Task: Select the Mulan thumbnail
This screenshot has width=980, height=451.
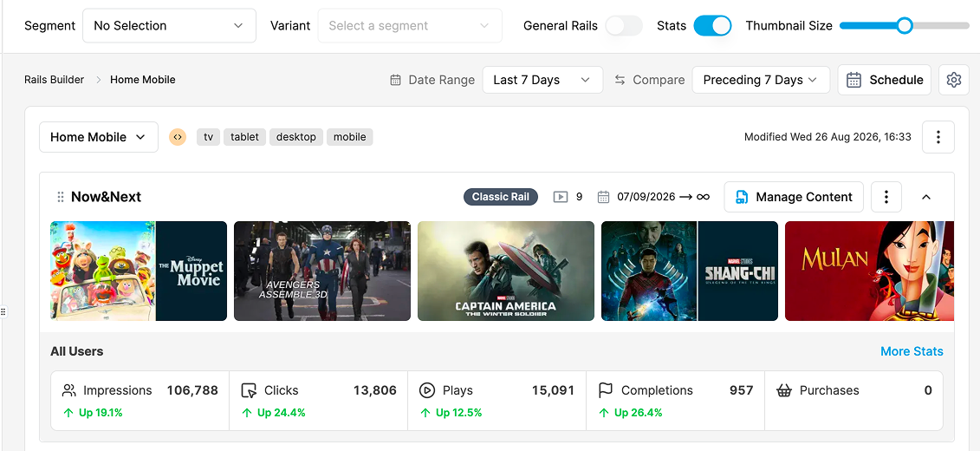Action: tap(869, 271)
